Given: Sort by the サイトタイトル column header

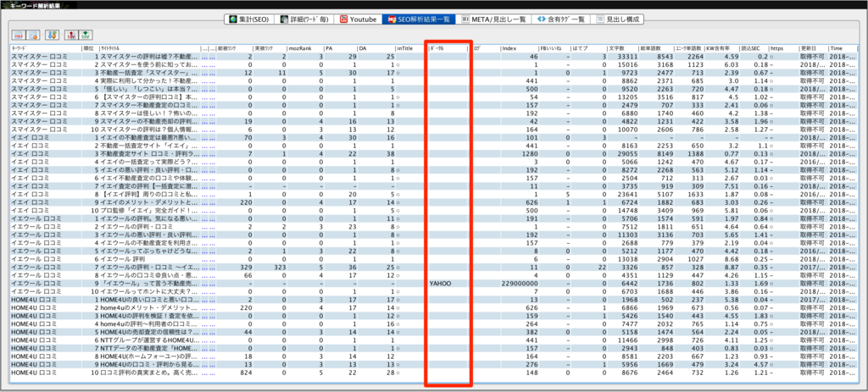Looking at the screenshot, I should pos(149,48).
